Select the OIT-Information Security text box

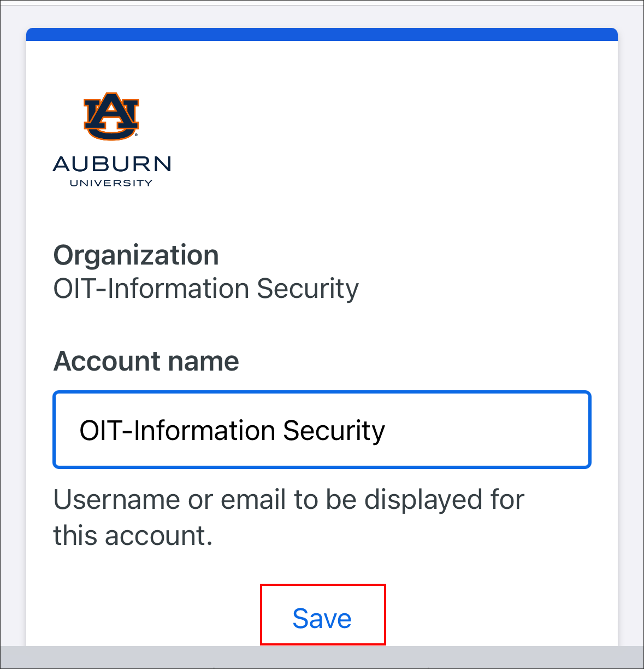pos(322,430)
